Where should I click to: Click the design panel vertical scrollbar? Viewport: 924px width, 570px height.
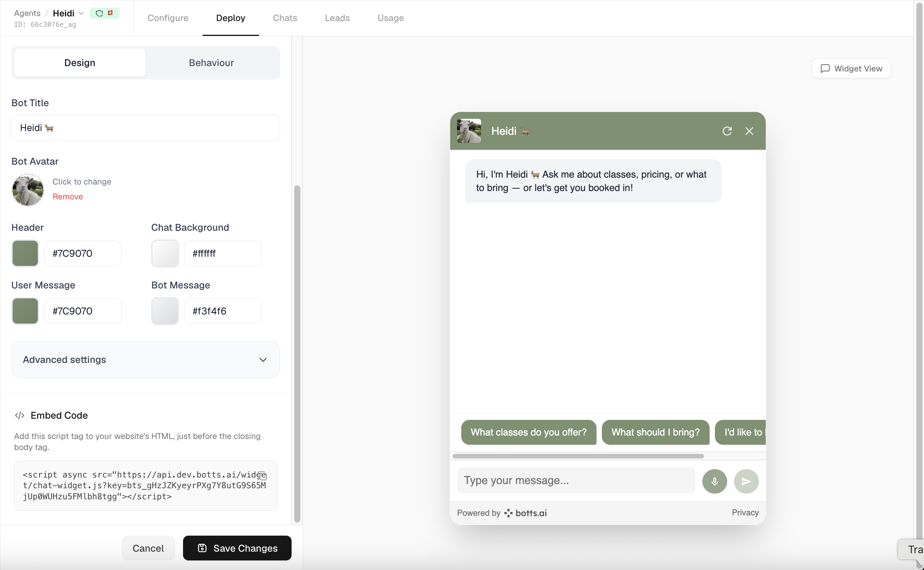tap(297, 354)
